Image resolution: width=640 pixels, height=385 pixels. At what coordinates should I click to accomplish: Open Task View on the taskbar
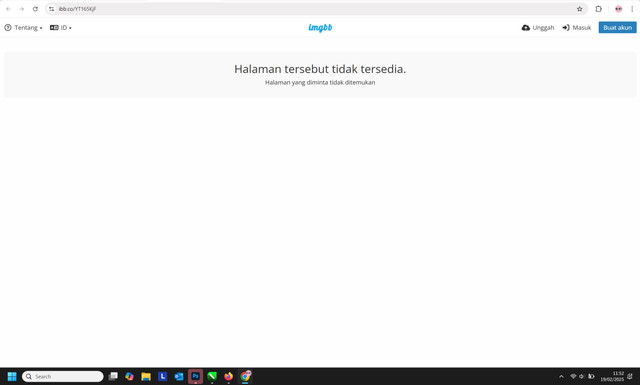tap(113, 376)
